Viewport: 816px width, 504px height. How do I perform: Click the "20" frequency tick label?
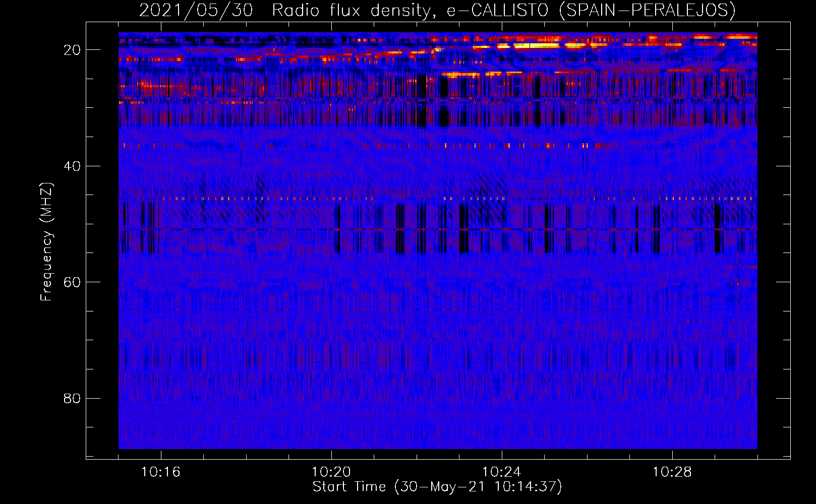[72, 50]
